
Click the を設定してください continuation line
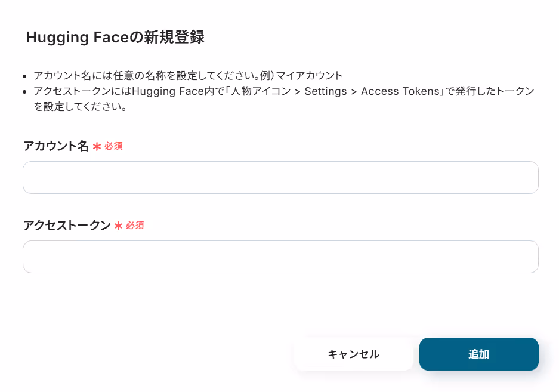click(x=80, y=107)
